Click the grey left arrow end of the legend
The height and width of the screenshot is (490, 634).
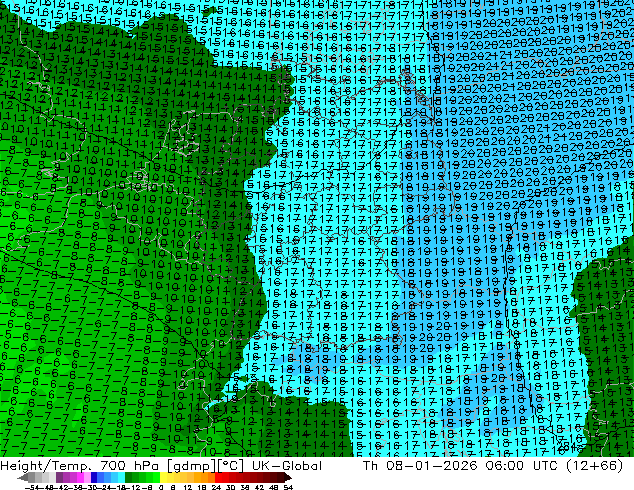(x=23, y=478)
